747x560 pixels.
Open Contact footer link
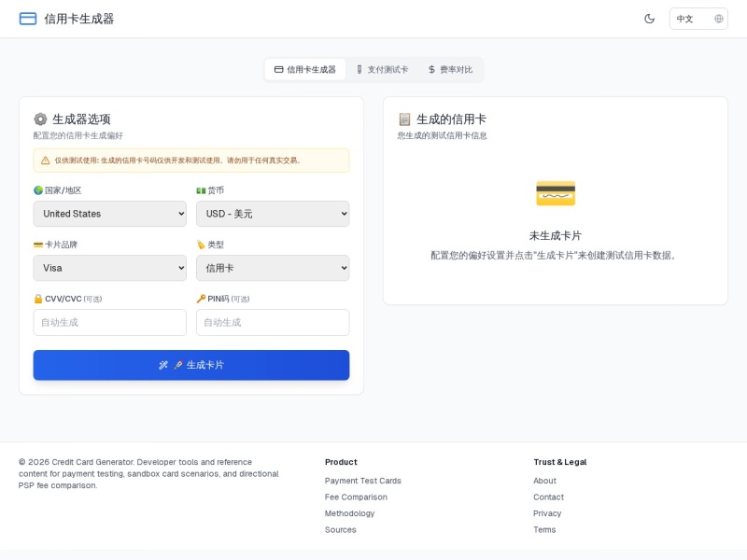(548, 497)
